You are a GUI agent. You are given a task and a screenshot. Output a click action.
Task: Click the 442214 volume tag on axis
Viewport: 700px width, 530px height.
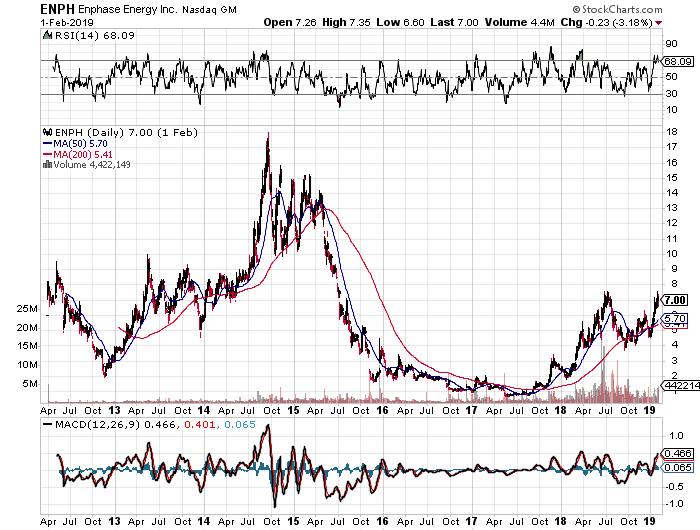[681, 385]
